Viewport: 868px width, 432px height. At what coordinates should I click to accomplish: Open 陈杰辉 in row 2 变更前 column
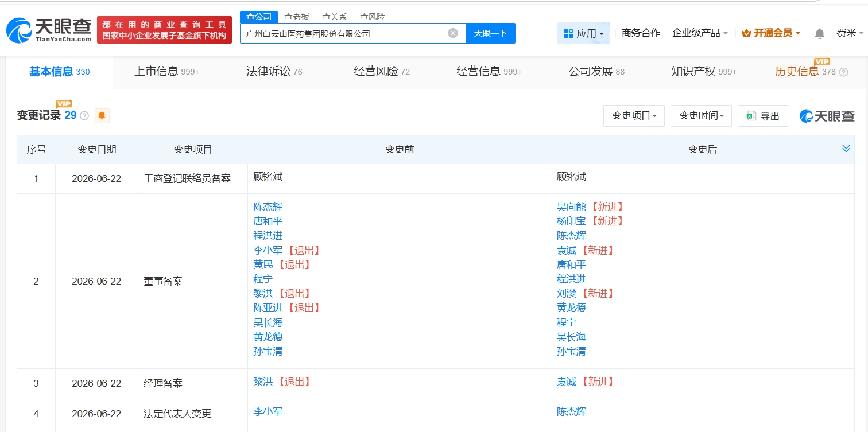pyautogui.click(x=268, y=207)
